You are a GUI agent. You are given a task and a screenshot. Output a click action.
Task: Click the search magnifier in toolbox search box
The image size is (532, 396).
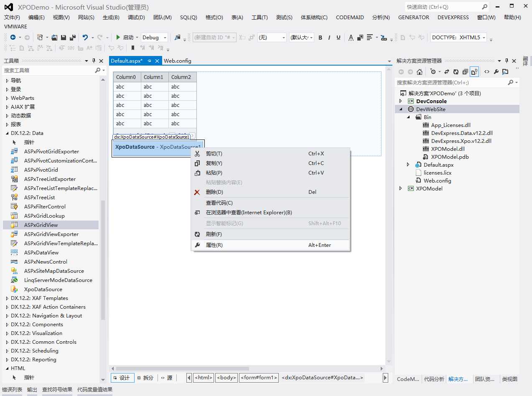tap(98, 71)
